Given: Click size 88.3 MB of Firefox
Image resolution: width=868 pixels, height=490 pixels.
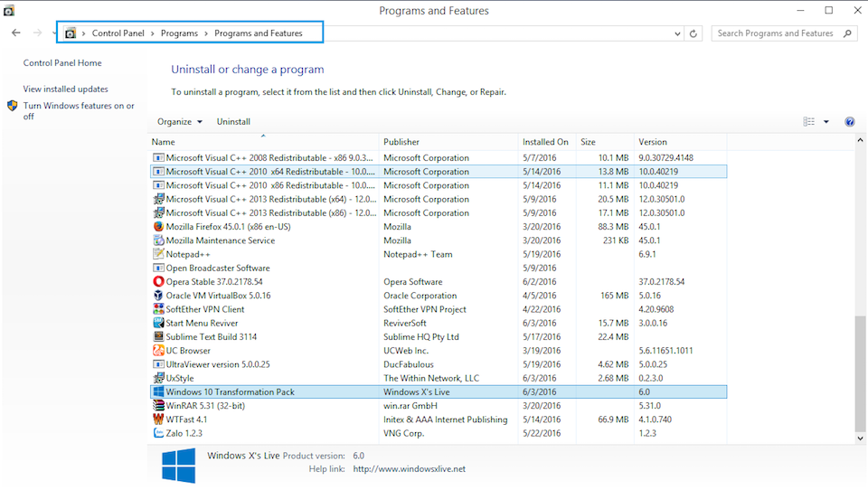Looking at the screenshot, I should coord(613,226).
